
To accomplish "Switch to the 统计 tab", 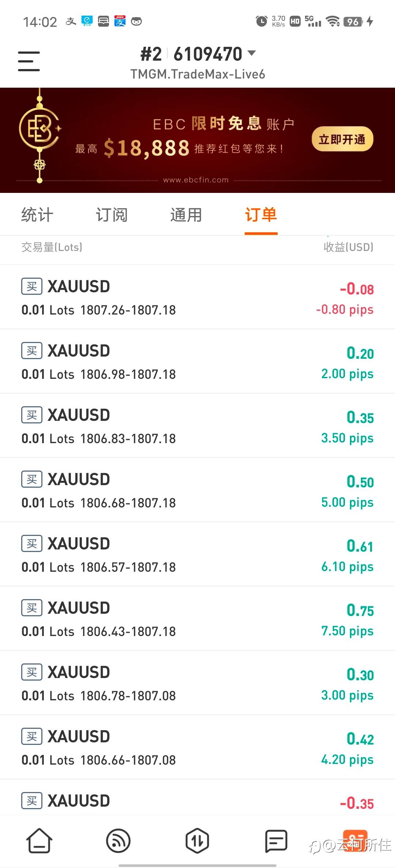I will (37, 215).
